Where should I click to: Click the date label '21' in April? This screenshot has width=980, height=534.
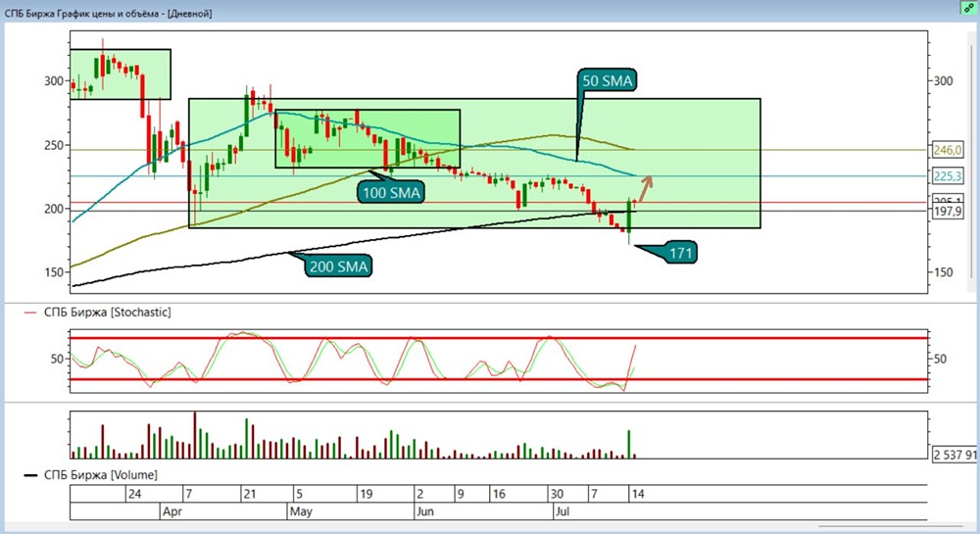point(249,494)
